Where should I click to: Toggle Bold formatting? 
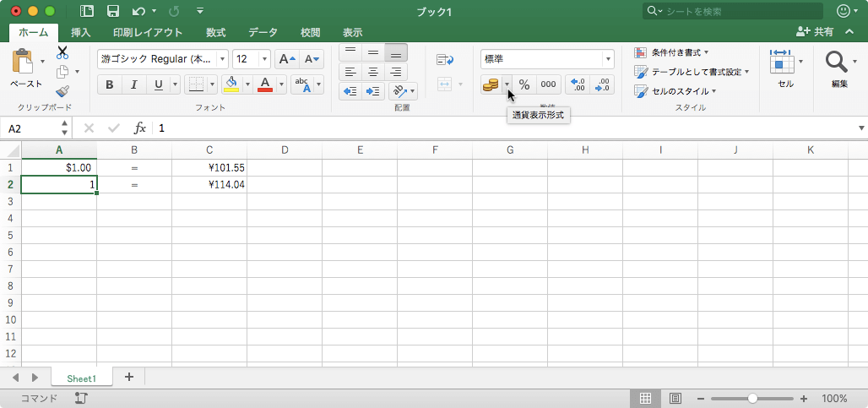coord(110,84)
